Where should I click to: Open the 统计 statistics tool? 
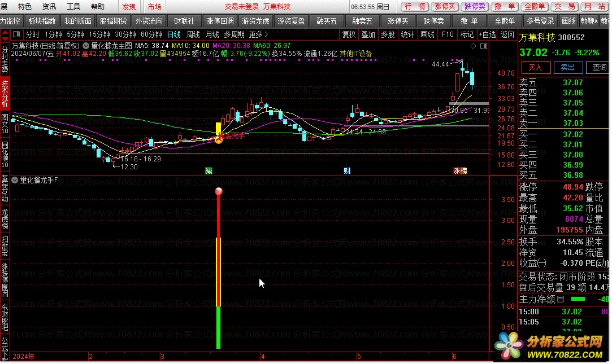click(407, 34)
